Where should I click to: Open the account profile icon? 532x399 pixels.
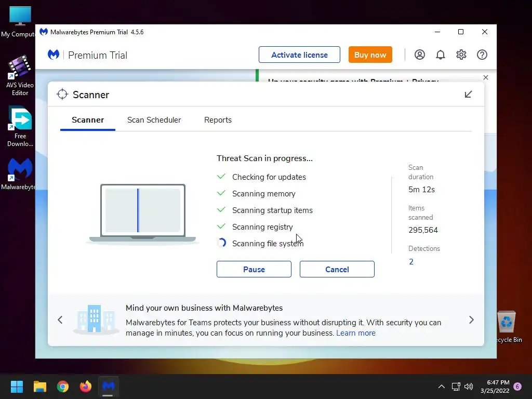420,55
